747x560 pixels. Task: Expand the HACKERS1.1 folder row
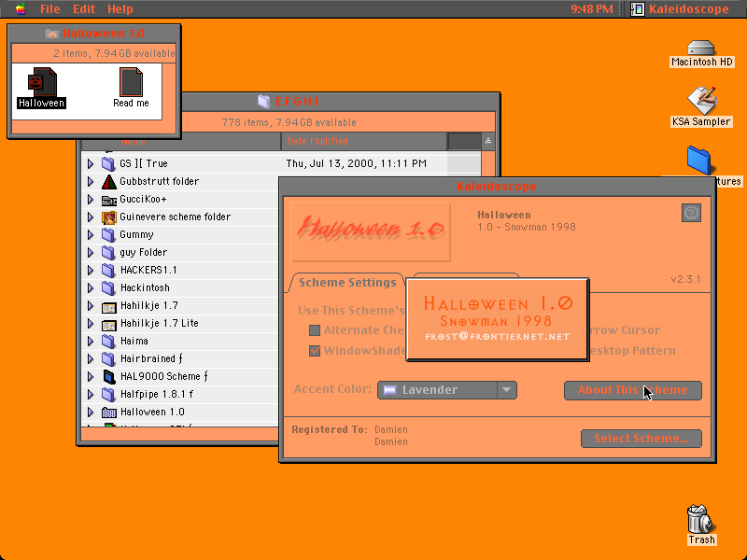91,271
